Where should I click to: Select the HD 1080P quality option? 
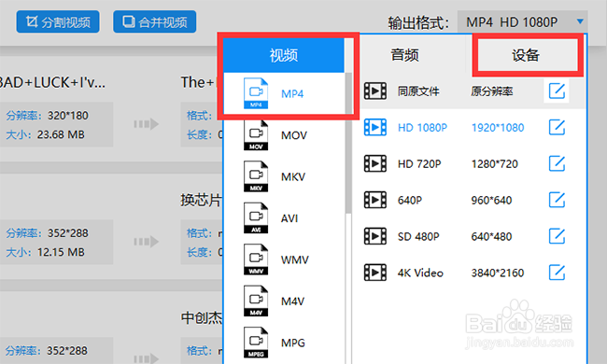[x=422, y=128]
